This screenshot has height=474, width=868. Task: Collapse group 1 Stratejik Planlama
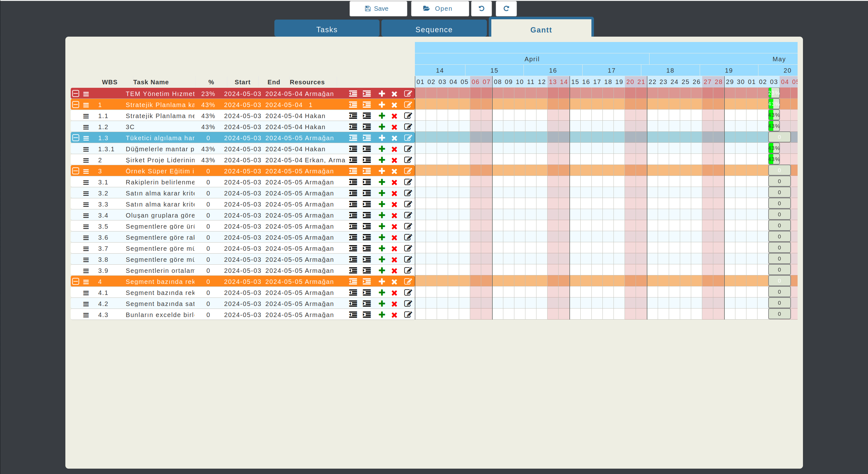point(76,105)
